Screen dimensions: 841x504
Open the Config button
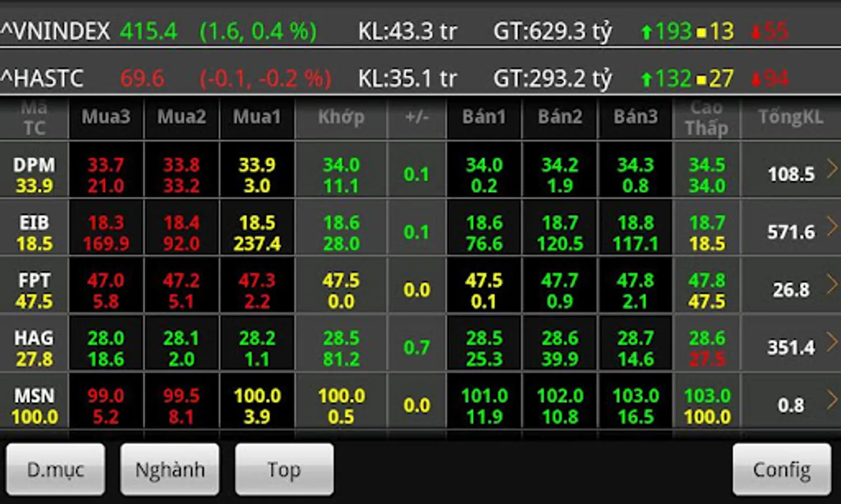click(x=782, y=469)
